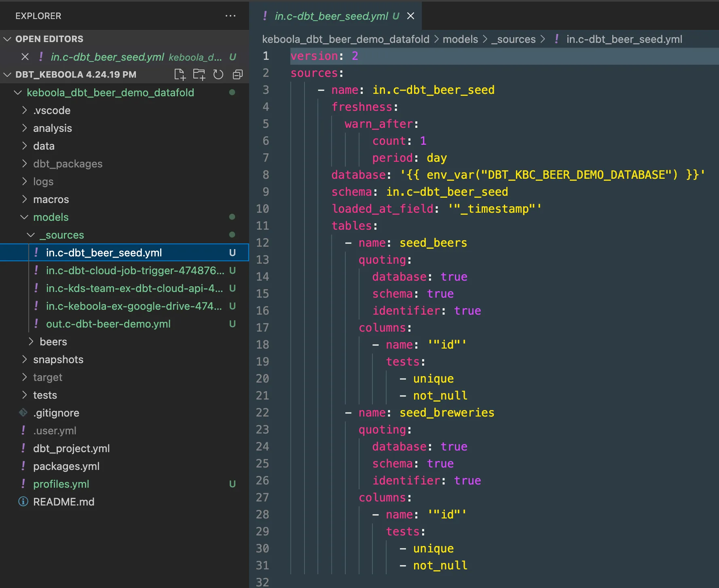Expand the target folder
719x588 pixels.
pyautogui.click(x=25, y=377)
